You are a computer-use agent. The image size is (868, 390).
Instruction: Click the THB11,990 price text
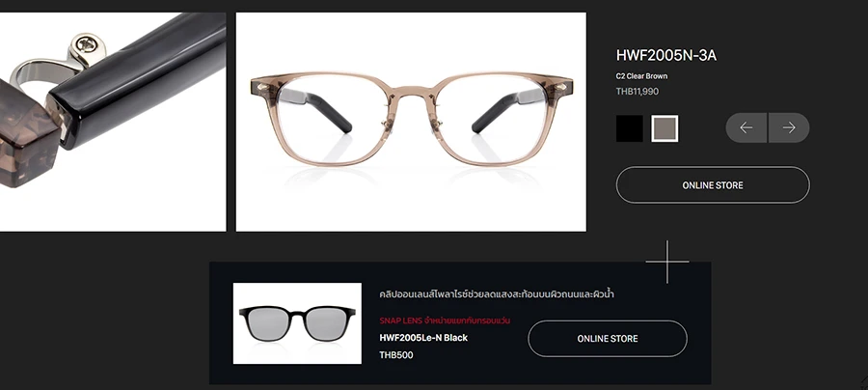[x=637, y=92]
